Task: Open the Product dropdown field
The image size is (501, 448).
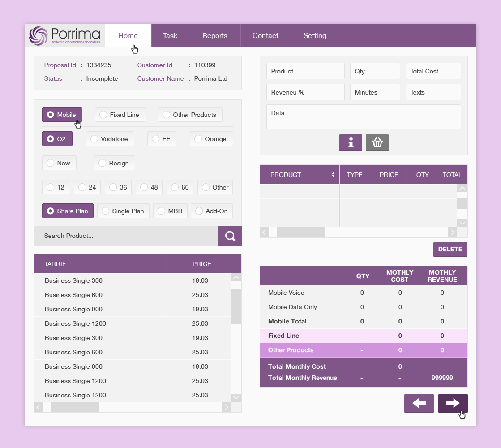Action: tap(305, 71)
